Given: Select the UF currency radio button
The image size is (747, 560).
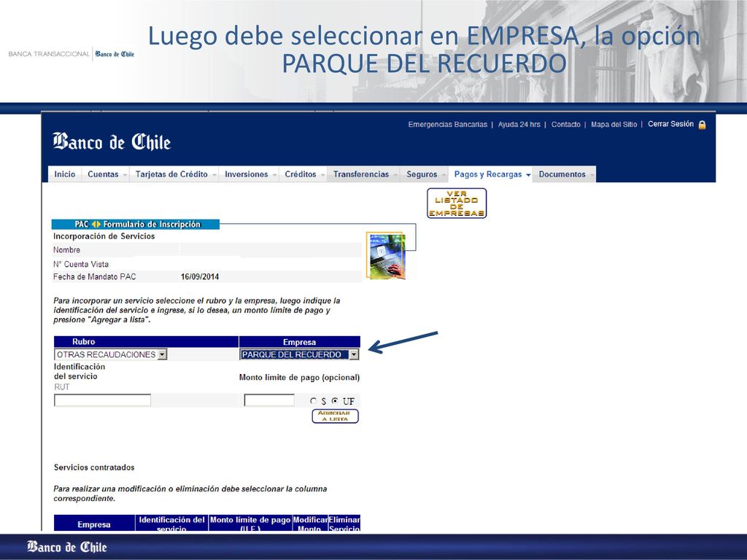Looking at the screenshot, I should tap(336, 401).
